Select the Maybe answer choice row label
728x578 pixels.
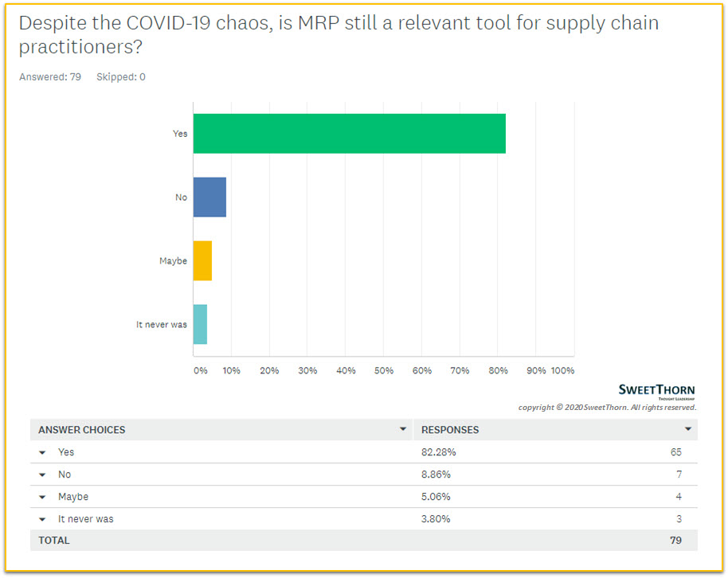click(x=73, y=497)
